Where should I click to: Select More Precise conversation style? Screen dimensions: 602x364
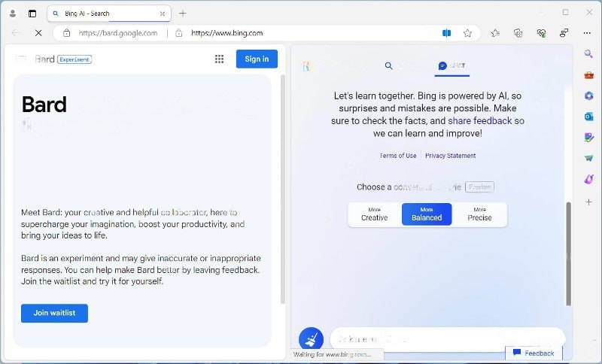coord(479,214)
